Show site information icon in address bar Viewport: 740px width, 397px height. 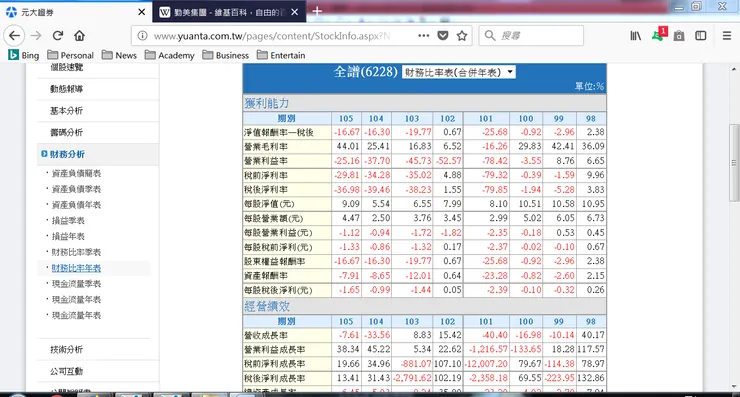[x=142, y=36]
